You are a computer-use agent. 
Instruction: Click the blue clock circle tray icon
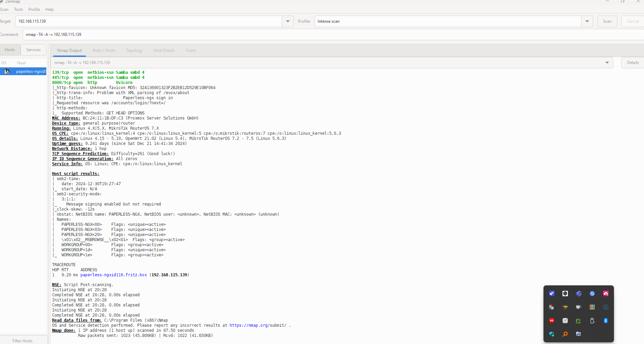click(606, 307)
